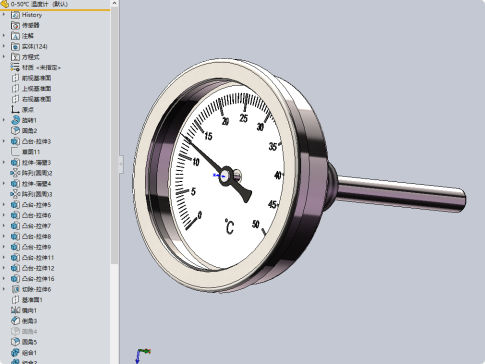This screenshot has width=485, height=364.
Task: Click the 方程式 equations folder icon
Action: 15,57
